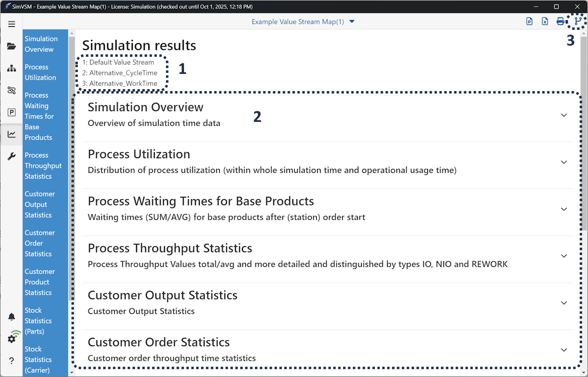Go to Customer Order Statistics in side navigation
The width and height of the screenshot is (588, 377).
pyautogui.click(x=40, y=243)
